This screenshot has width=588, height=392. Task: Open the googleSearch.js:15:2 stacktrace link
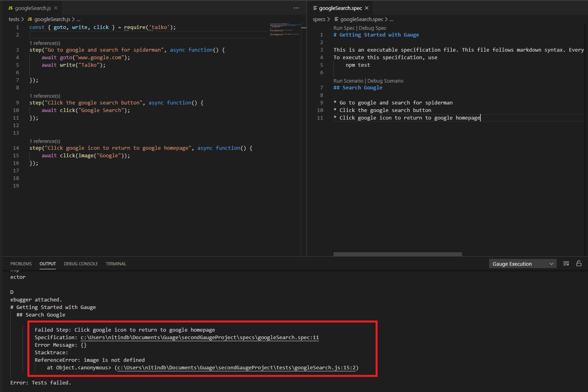coord(236,367)
